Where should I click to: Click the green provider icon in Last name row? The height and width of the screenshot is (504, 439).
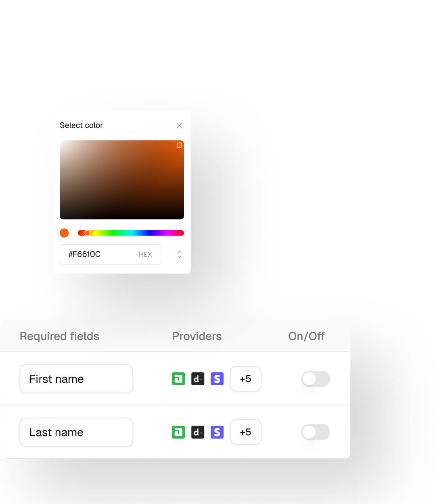tap(178, 432)
